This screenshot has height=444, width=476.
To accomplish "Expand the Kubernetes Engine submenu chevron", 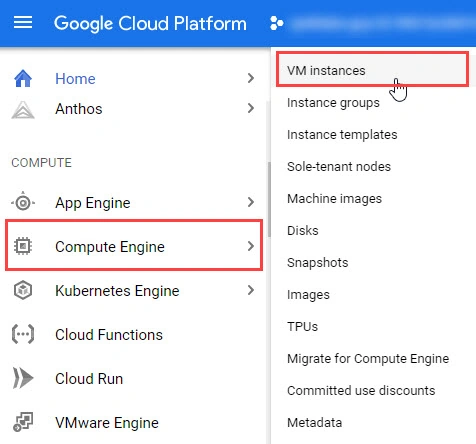I will [251, 290].
